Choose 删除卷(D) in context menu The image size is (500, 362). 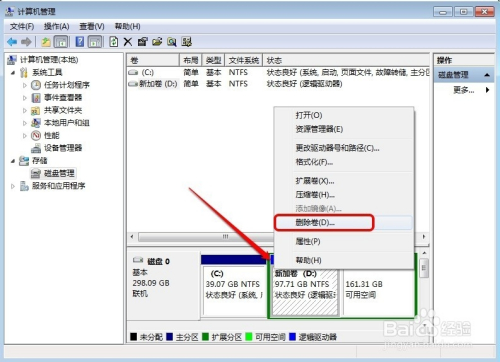click(x=343, y=222)
